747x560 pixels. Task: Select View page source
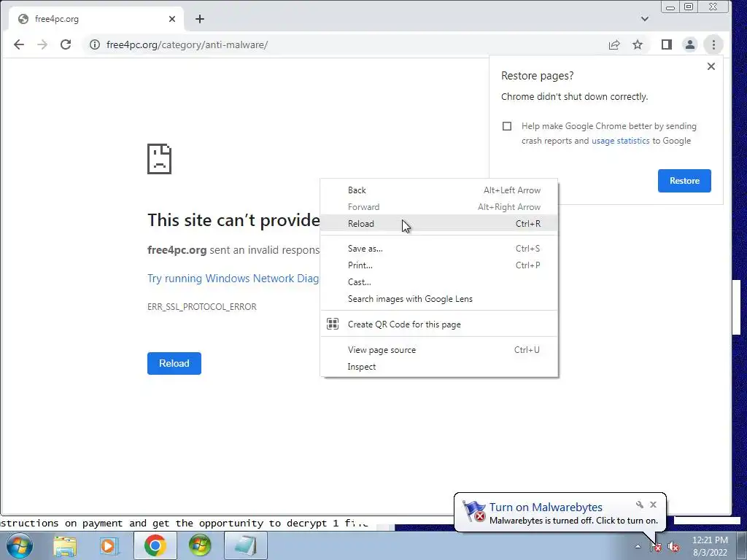pos(438,350)
